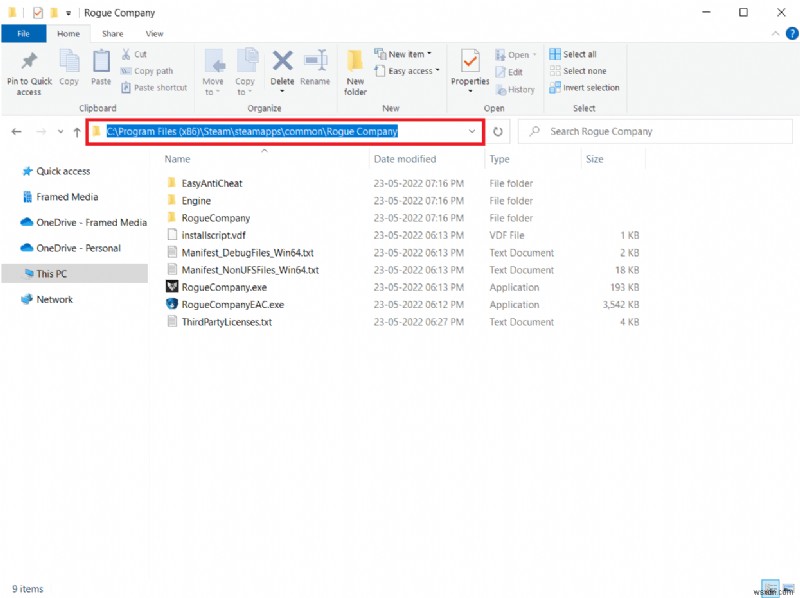Click the back navigation arrow
Viewport: 800px width, 598px height.
coord(16,131)
